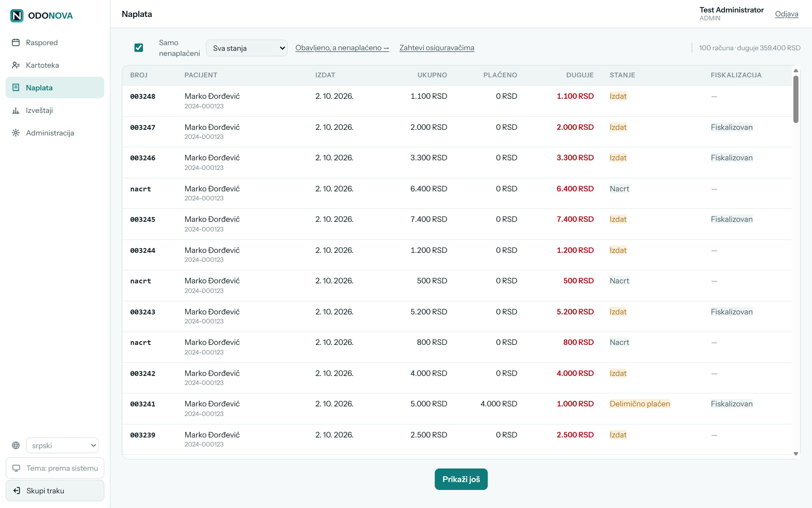Click the Odonova logo icon
Screen dimensions: 812x508
pyautogui.click(x=17, y=16)
